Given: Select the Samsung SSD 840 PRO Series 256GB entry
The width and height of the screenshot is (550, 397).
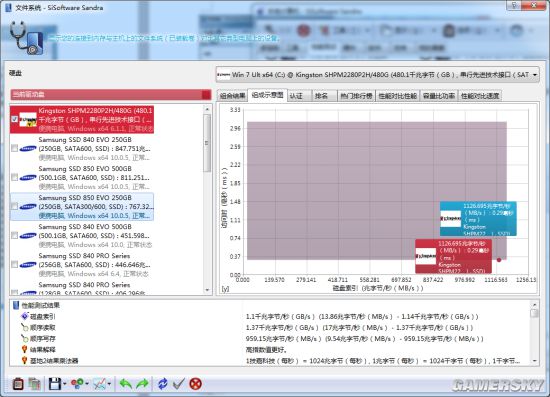Looking at the screenshot, I should tap(95, 265).
